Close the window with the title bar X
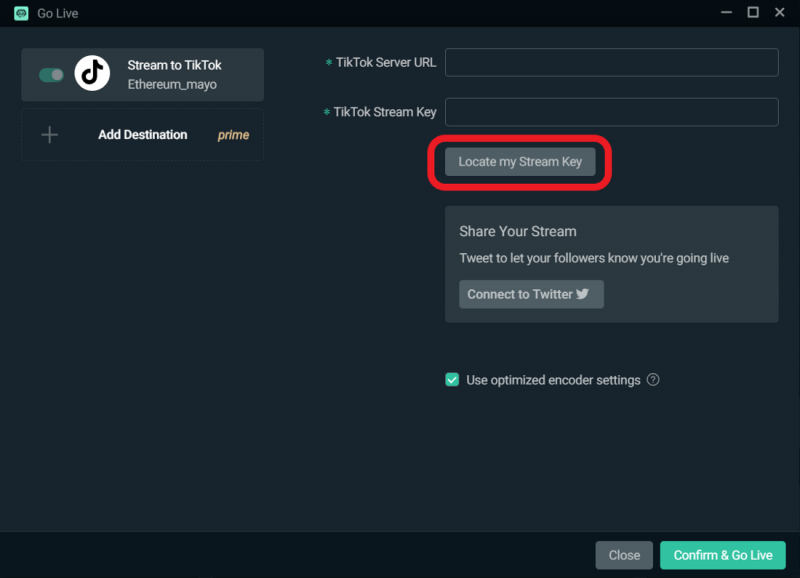 (780, 13)
